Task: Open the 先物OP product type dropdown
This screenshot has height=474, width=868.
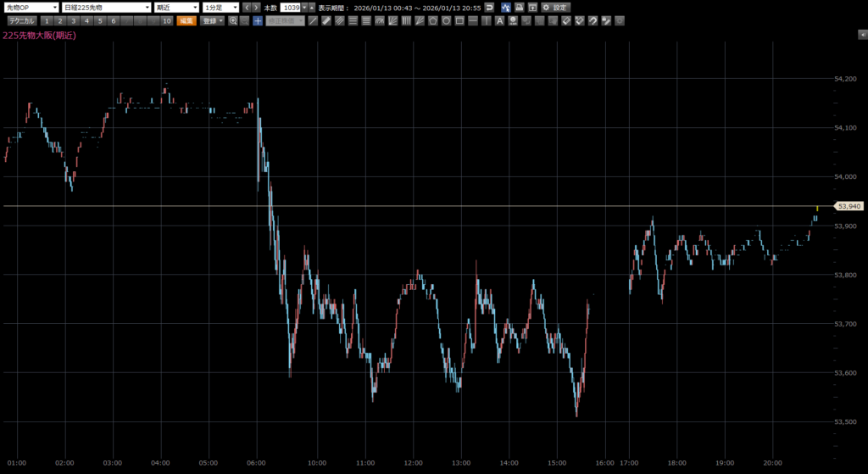Action: 31,7
